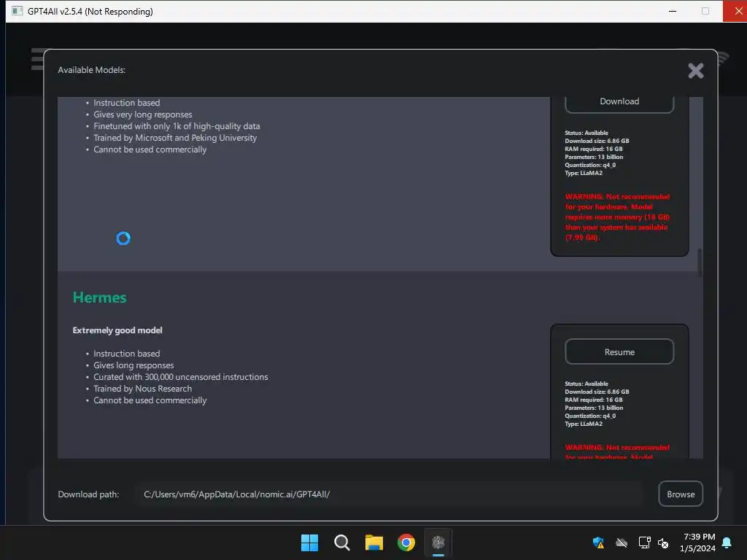Image resolution: width=747 pixels, height=560 pixels.
Task: Open the notification bell icon
Action: (x=727, y=542)
